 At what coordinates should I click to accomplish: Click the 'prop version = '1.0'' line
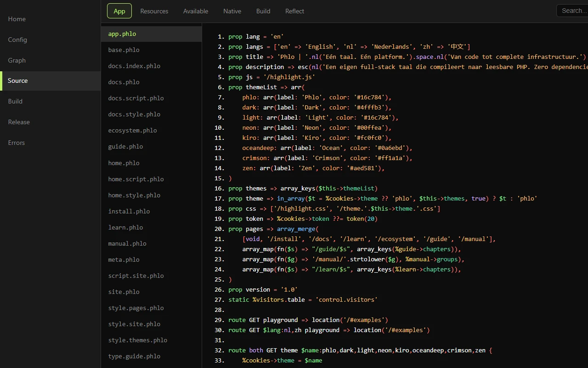pos(263,290)
